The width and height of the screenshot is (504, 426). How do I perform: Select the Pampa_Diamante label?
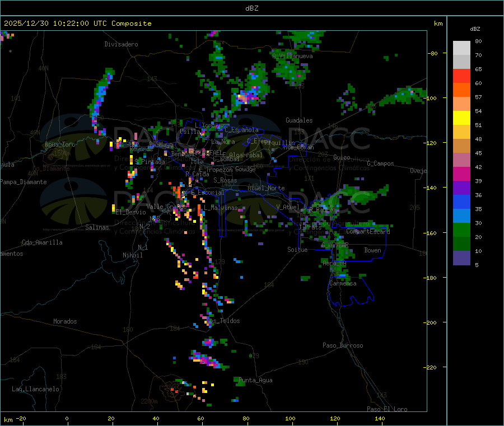pos(23,182)
